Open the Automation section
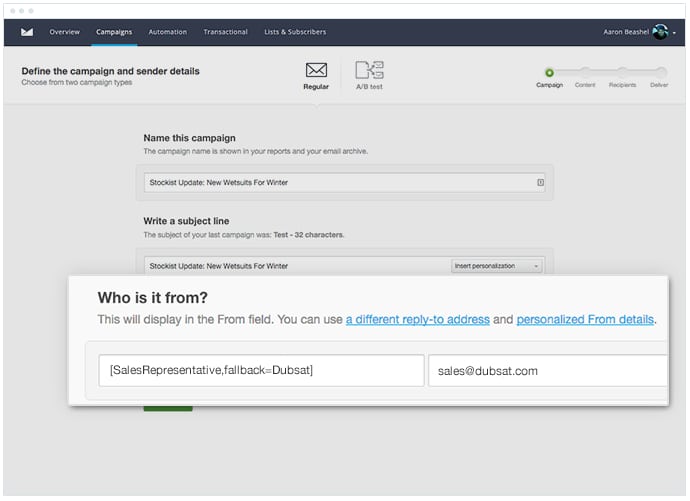690x501 pixels. [168, 32]
